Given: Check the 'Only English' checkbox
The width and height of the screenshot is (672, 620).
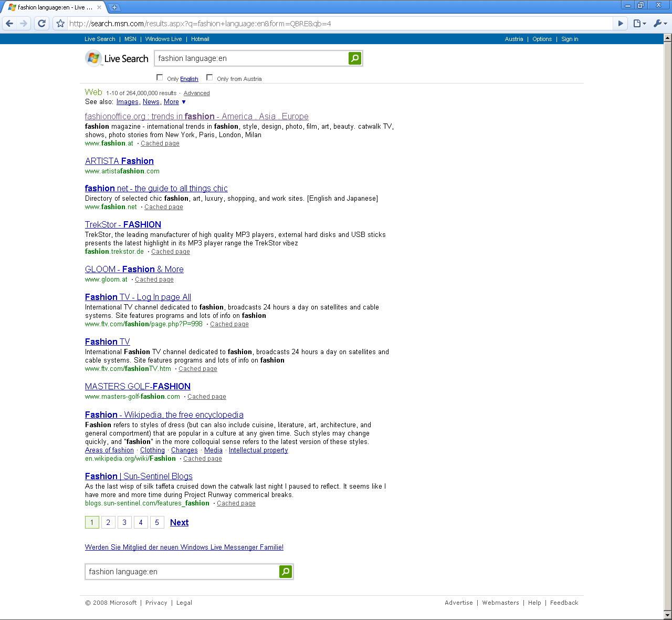Looking at the screenshot, I should (x=160, y=77).
